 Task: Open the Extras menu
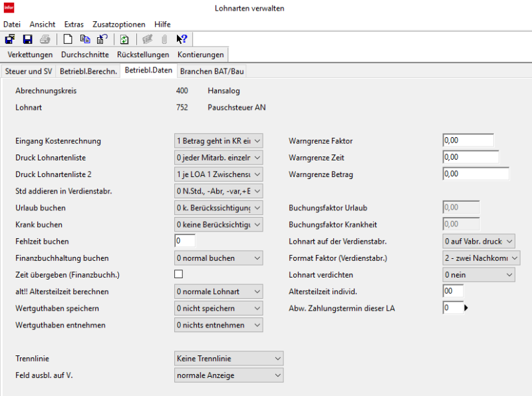pyautogui.click(x=74, y=25)
